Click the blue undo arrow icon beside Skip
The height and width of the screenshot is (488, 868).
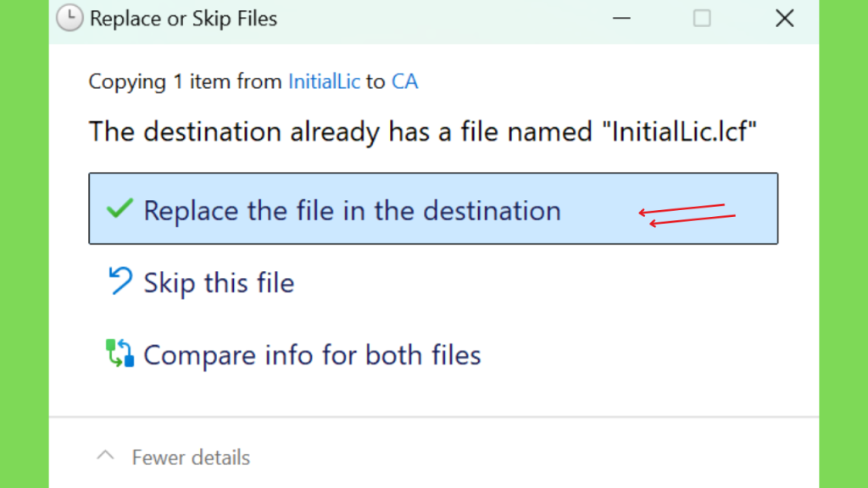pos(120,280)
